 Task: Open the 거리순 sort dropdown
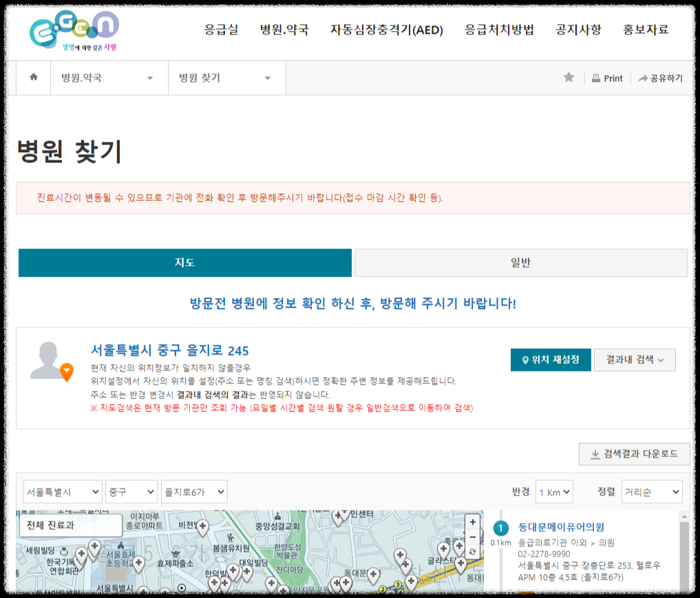tap(651, 491)
